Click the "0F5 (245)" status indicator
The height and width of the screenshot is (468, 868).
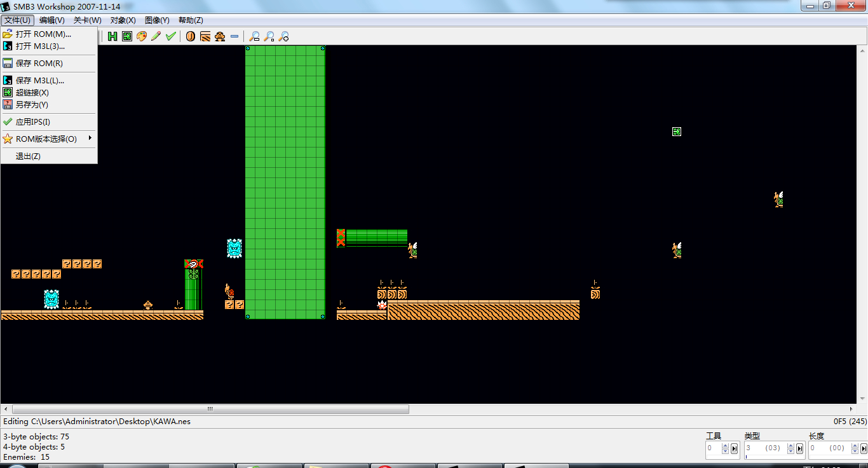pos(850,421)
